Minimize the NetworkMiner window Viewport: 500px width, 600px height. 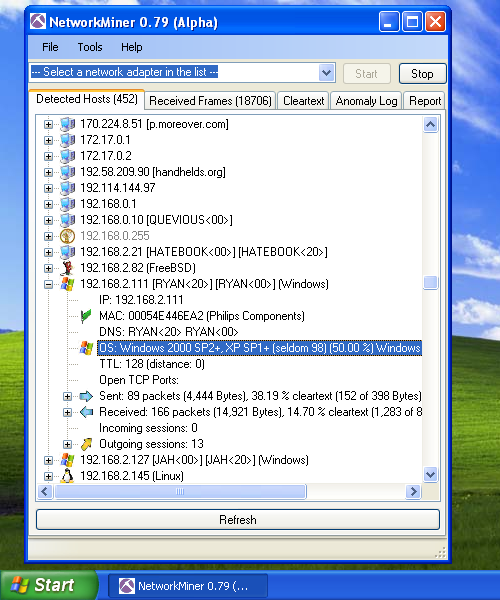[389, 21]
